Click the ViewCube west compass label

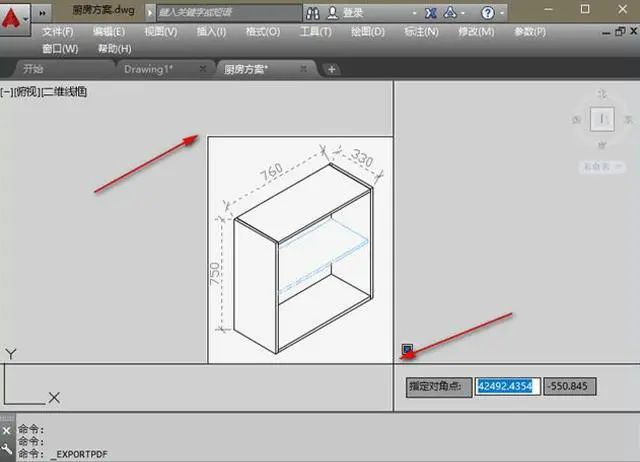click(576, 120)
